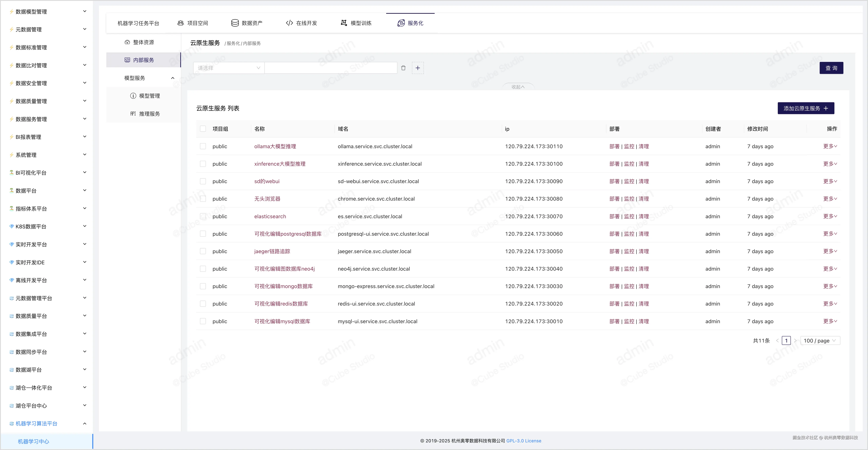Check the elasticsearch row checkbox

tap(203, 216)
